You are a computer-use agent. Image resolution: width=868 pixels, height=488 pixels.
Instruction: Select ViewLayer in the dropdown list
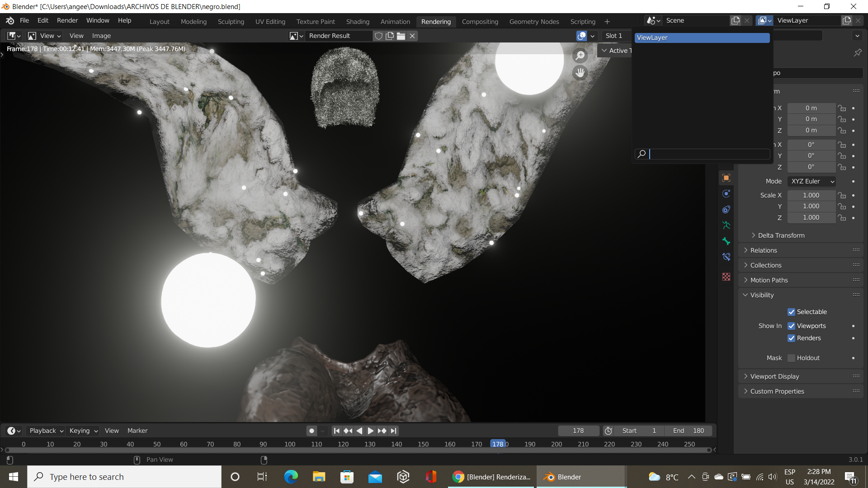coord(702,38)
